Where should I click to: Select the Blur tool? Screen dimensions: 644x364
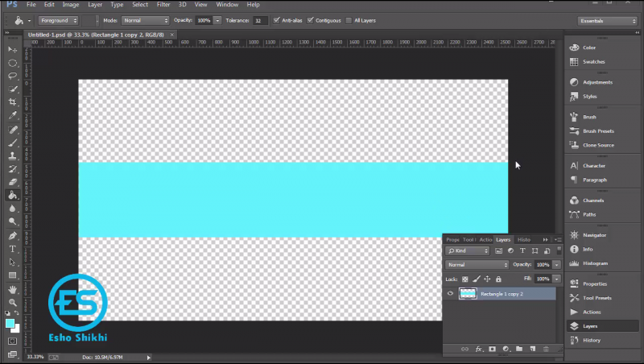pos(12,209)
